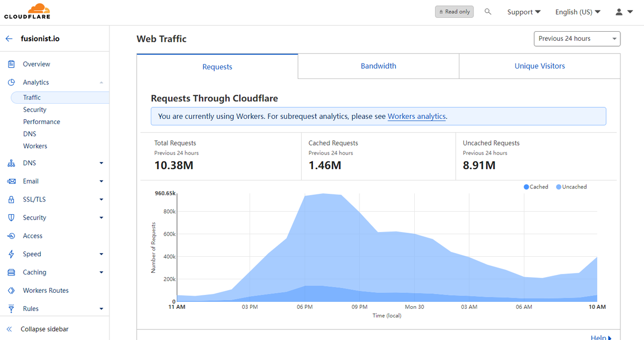Image resolution: width=644 pixels, height=340 pixels.
Task: Open the Overview page
Action: tap(36, 64)
